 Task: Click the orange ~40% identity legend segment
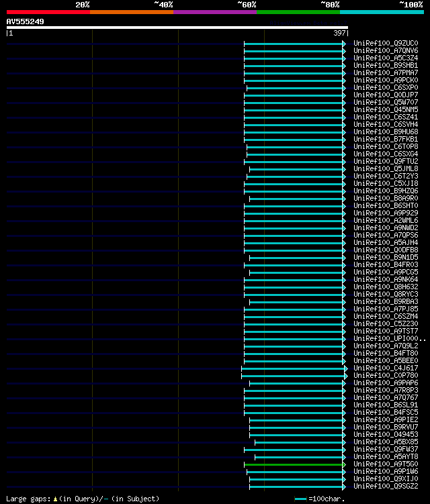coord(132,12)
